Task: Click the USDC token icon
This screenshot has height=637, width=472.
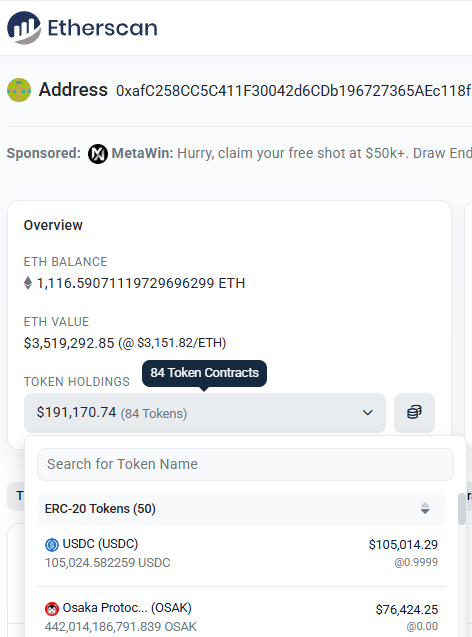Action: tap(52, 544)
